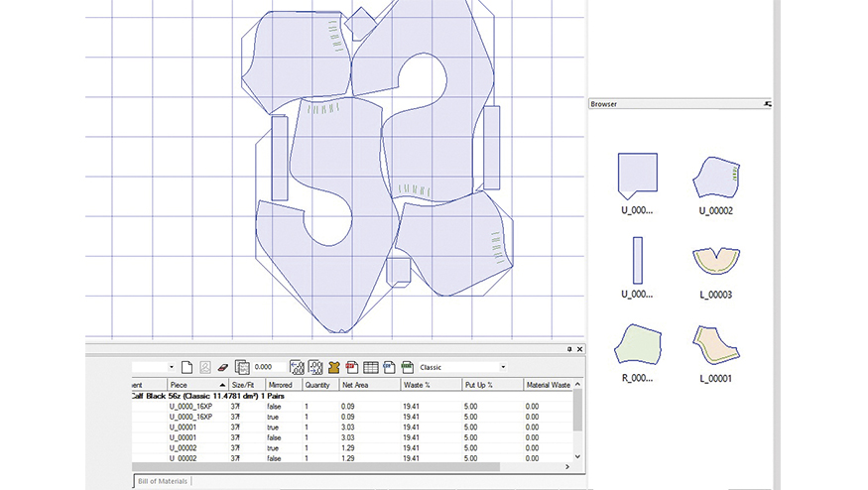Click the calculator icon beside value field
This screenshot has height=490, width=868.
(241, 367)
